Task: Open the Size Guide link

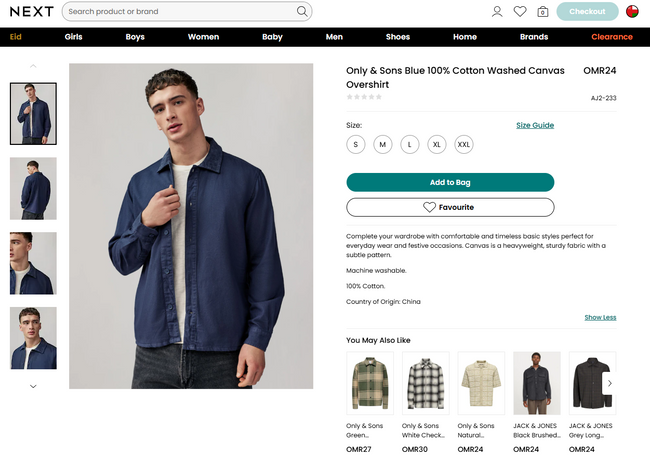Action: [534, 125]
